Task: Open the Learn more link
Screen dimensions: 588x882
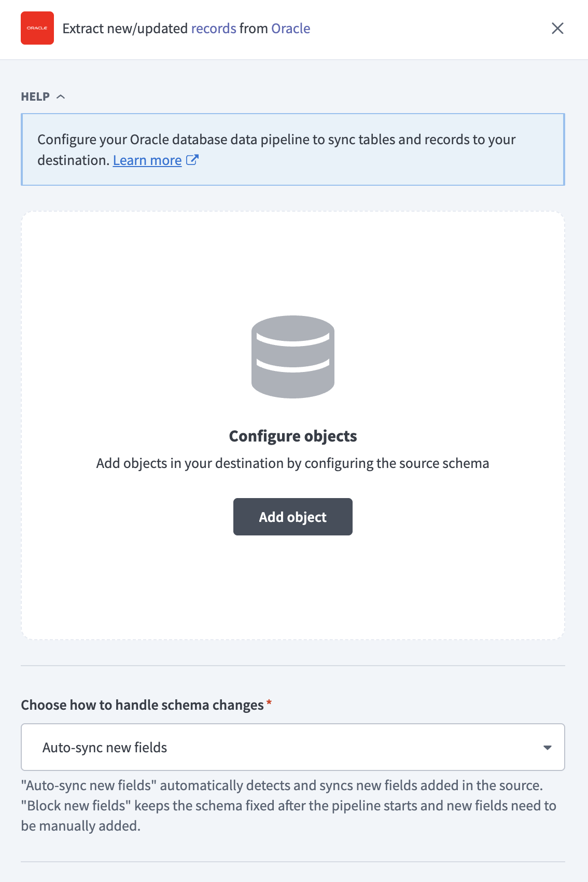Action: 146,160
